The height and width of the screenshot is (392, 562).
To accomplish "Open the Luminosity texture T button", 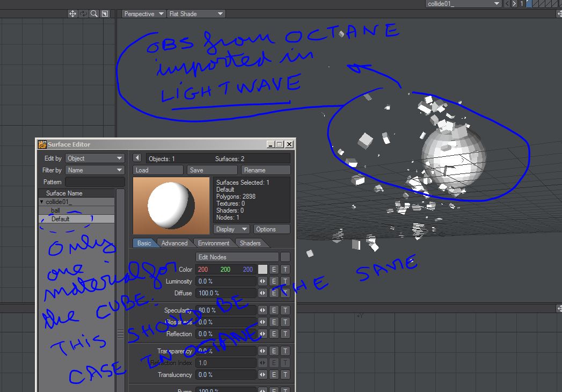I will coord(286,281).
